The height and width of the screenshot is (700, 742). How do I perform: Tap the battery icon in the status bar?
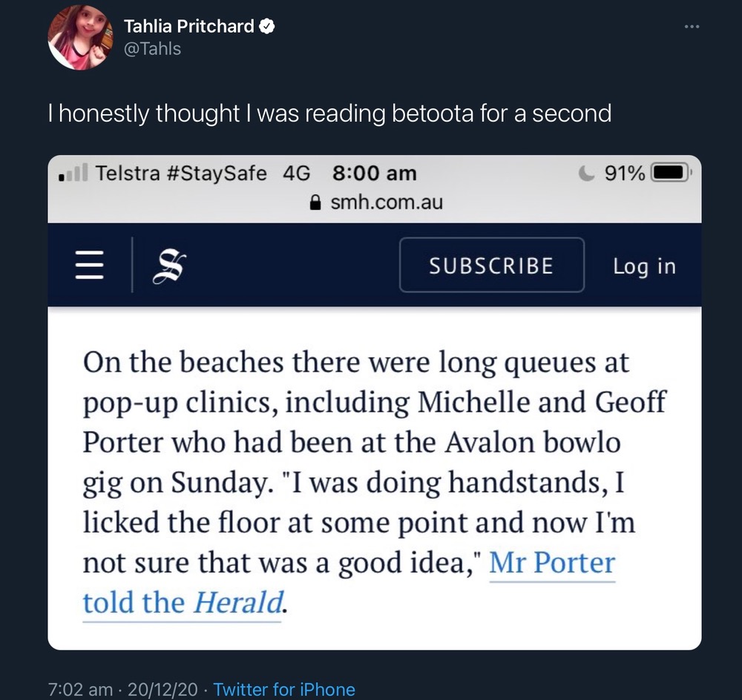click(x=671, y=174)
